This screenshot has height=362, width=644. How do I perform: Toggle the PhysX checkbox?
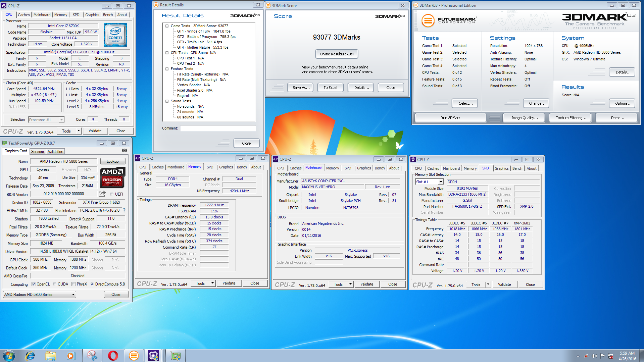pos(73,284)
